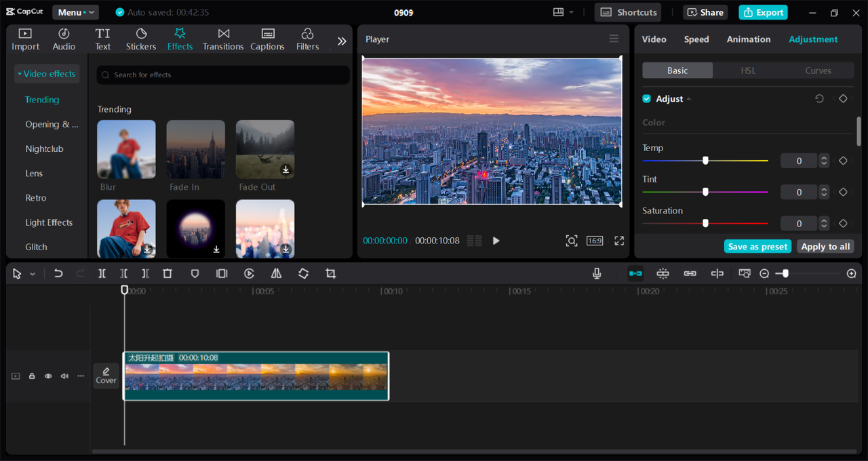Screen dimensions: 868x461
Task: Click the Saturation slider handle
Action: [705, 223]
